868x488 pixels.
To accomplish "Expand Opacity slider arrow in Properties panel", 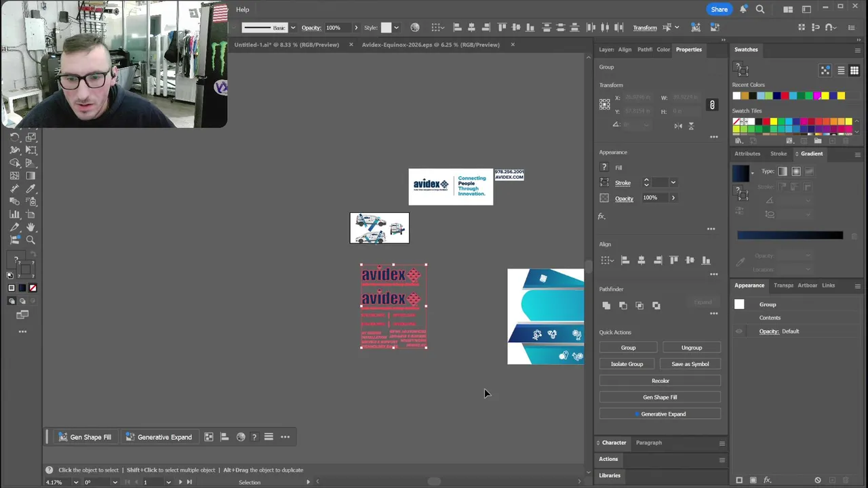I will [673, 198].
